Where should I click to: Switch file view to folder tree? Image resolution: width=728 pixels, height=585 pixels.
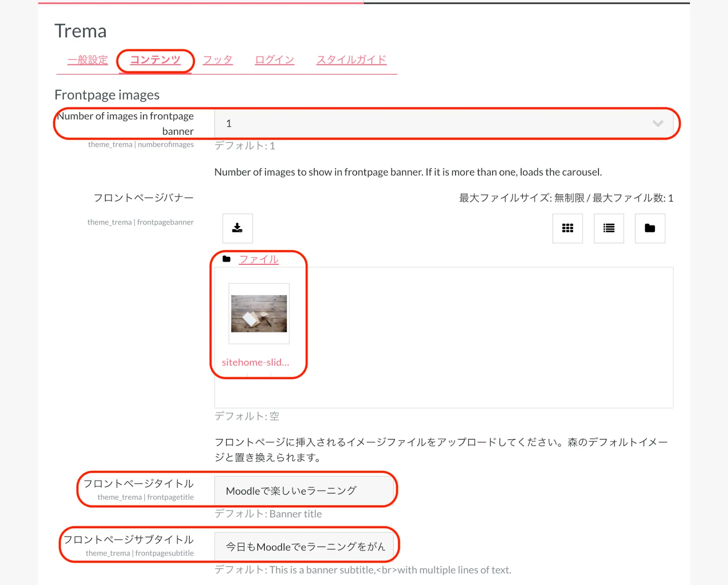point(650,228)
